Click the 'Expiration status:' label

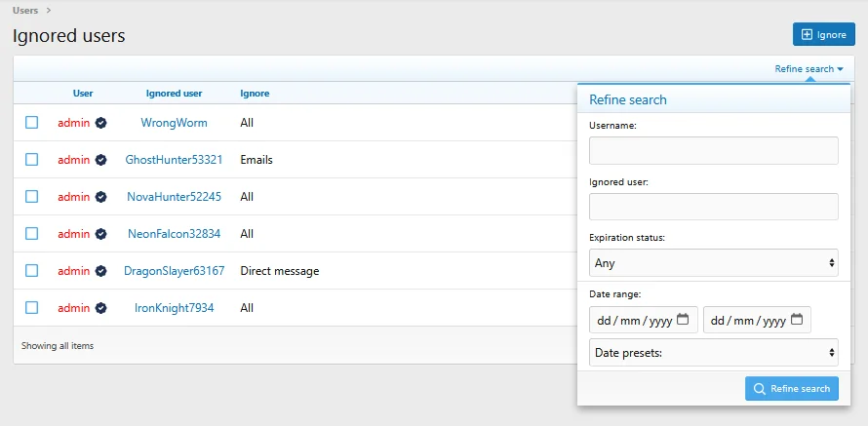tap(627, 238)
